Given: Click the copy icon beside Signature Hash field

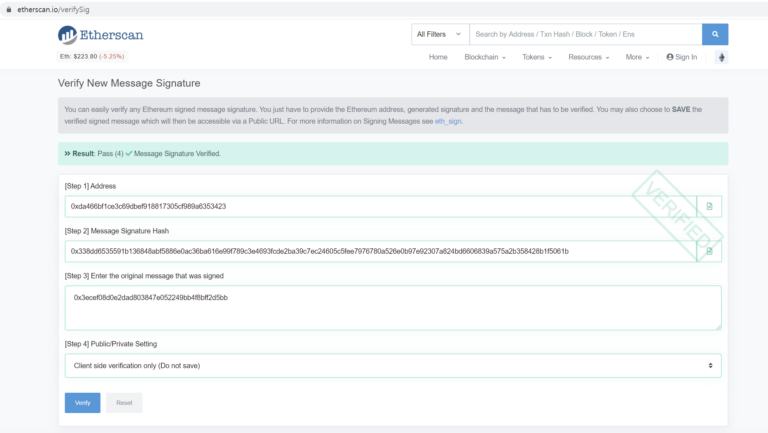Looking at the screenshot, I should coord(709,251).
